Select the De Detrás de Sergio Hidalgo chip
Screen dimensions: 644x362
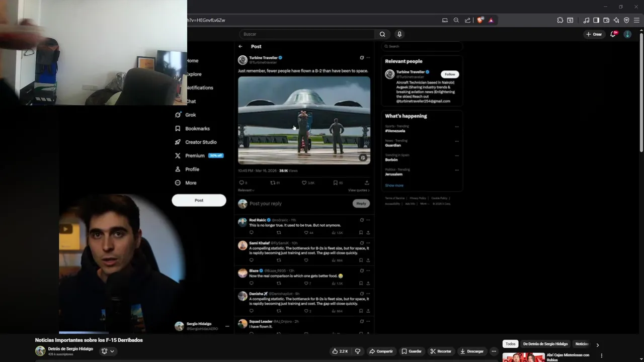[x=545, y=344]
